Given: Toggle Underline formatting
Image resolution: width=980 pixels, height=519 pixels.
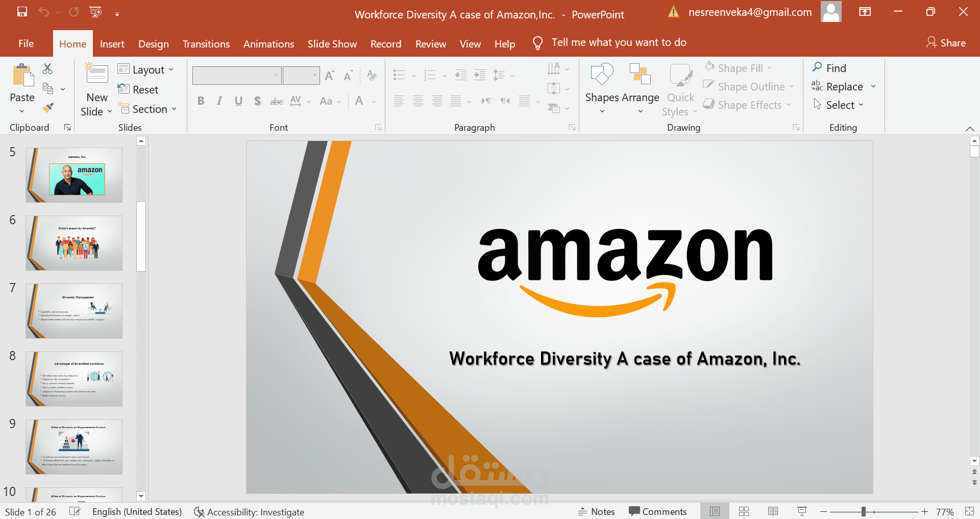Looking at the screenshot, I should [238, 101].
